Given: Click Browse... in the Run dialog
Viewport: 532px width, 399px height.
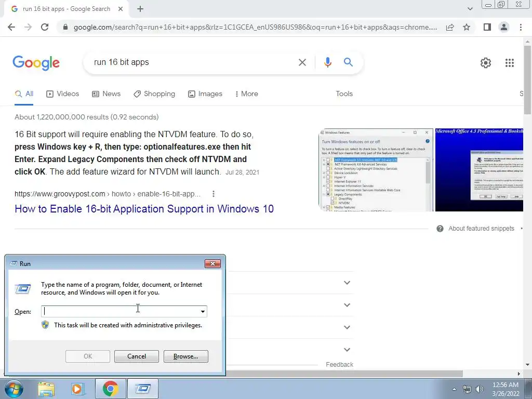Looking at the screenshot, I should (x=185, y=356).
